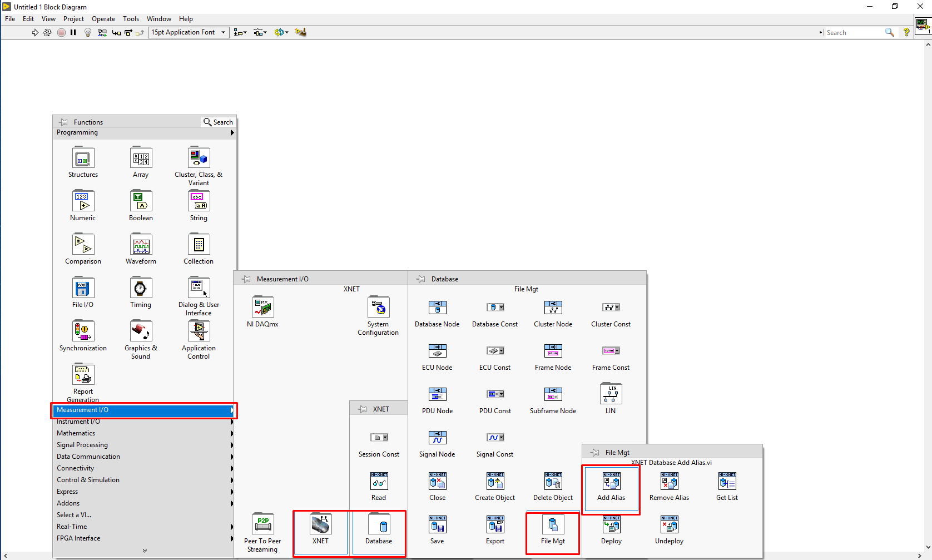Open the Project menu

coord(73,18)
